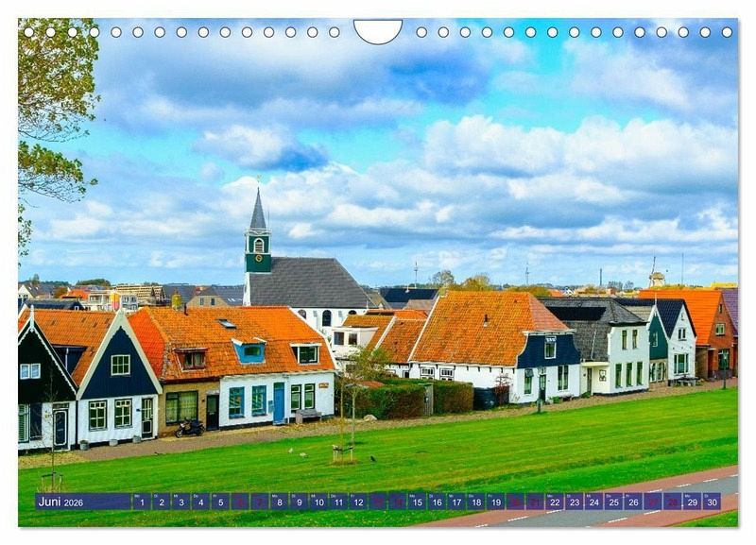Select date cell 1 in the calendar strip

coord(141,502)
